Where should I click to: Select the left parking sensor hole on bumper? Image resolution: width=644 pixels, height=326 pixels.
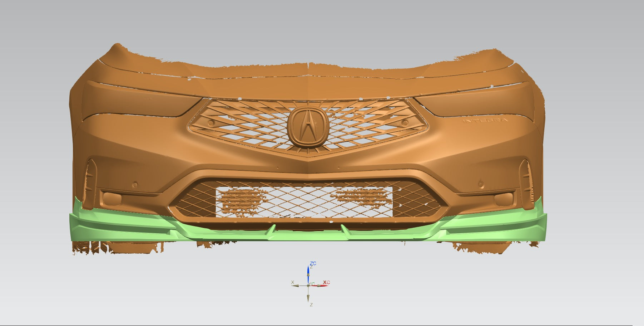point(135,185)
